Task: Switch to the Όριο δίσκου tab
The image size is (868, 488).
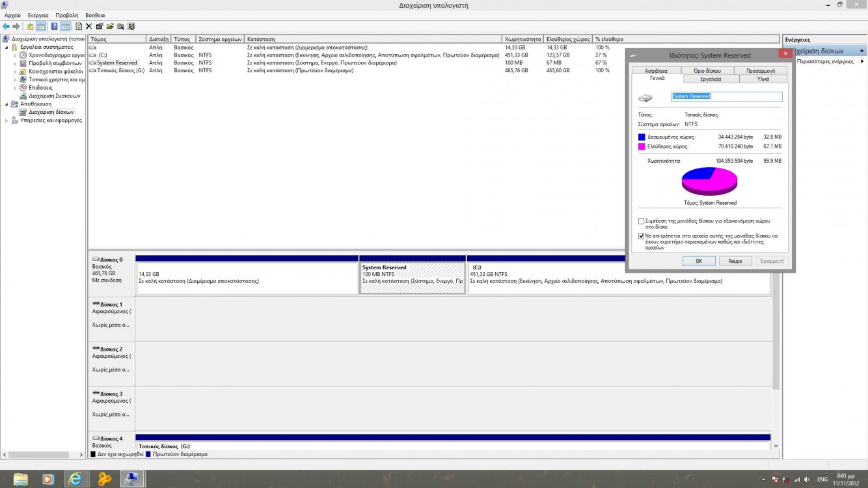Action: pos(707,70)
